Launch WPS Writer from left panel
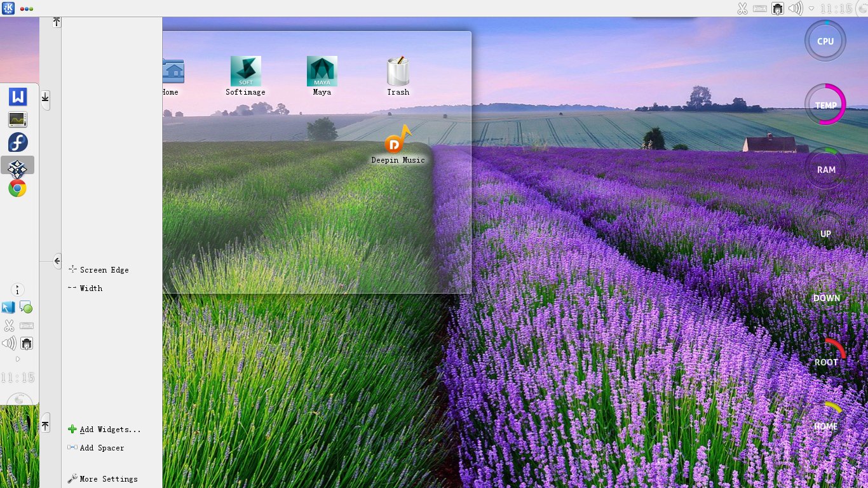This screenshot has height=488, width=868. [18, 97]
